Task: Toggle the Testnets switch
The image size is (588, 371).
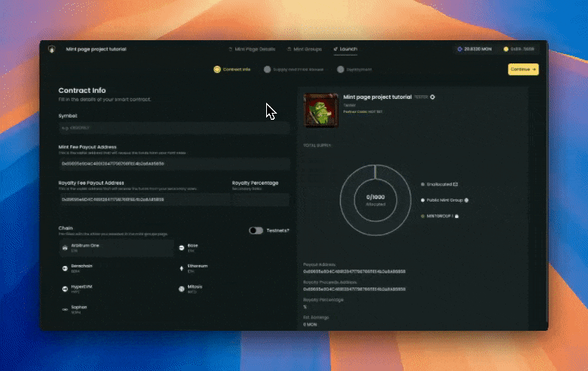Action: pyautogui.click(x=256, y=230)
